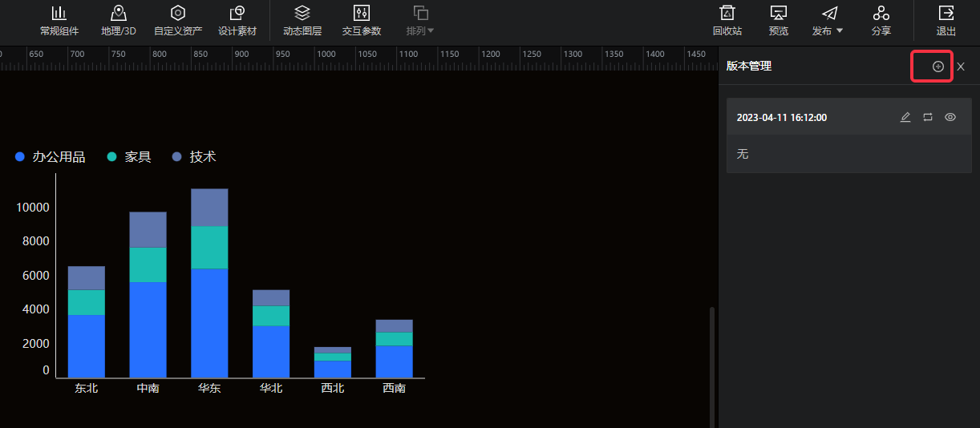Screen dimensions: 980x428
Task: Close the 版本管理 panel
Action: click(x=961, y=67)
